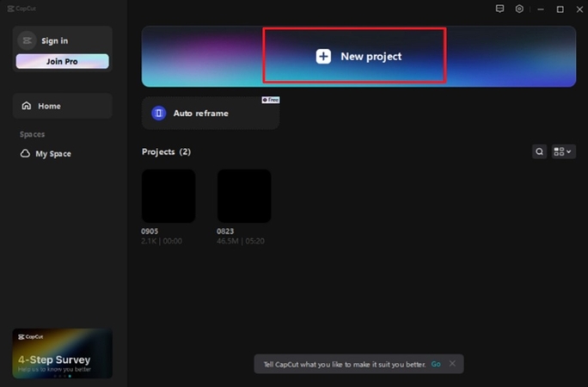The height and width of the screenshot is (387, 588).
Task: Open the Auto reframe tool
Action: pyautogui.click(x=211, y=114)
